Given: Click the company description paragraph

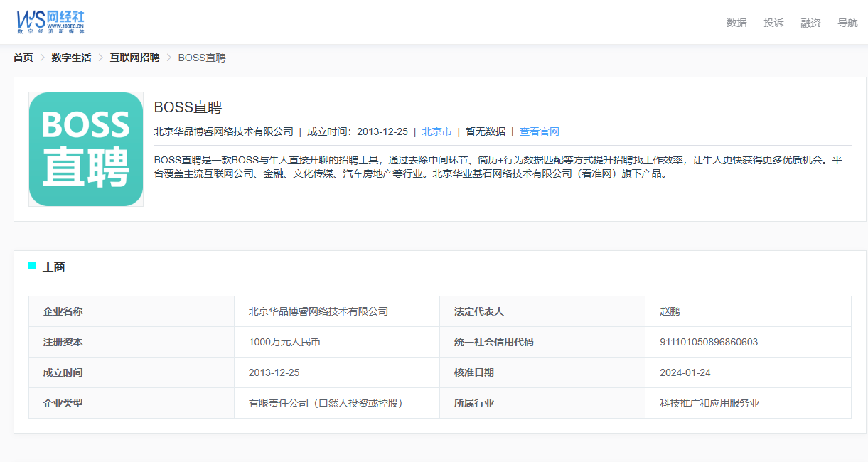Looking at the screenshot, I should (x=498, y=166).
